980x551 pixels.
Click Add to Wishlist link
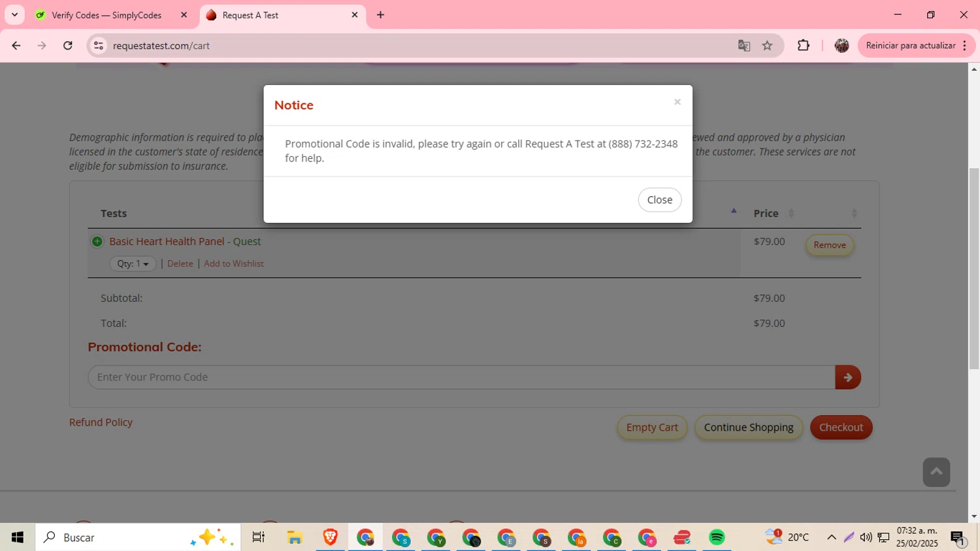[234, 264]
